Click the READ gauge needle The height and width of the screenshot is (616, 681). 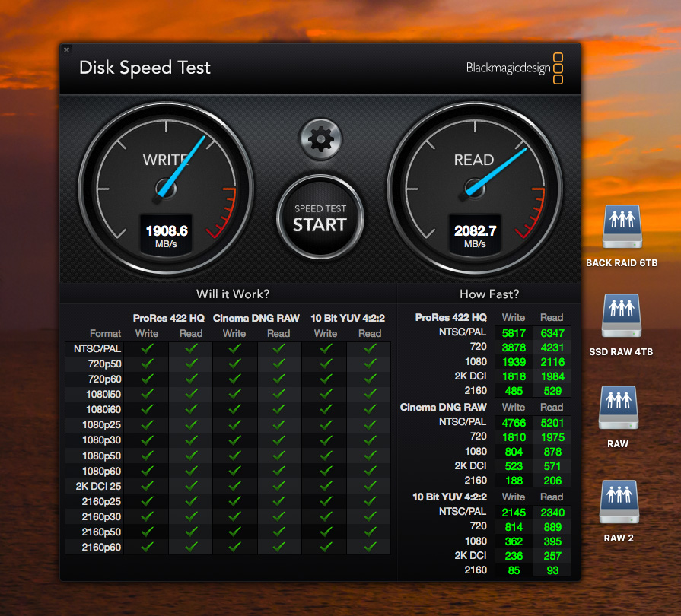click(x=495, y=173)
